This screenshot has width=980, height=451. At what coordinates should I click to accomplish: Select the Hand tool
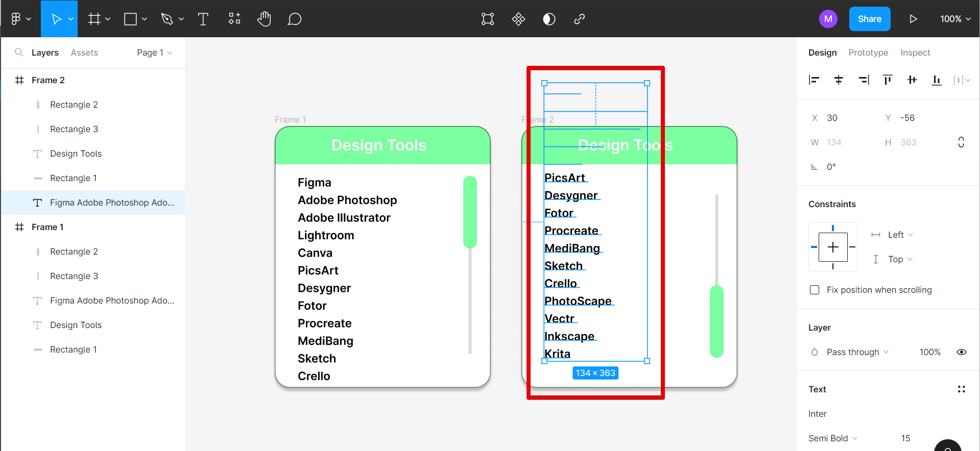264,19
